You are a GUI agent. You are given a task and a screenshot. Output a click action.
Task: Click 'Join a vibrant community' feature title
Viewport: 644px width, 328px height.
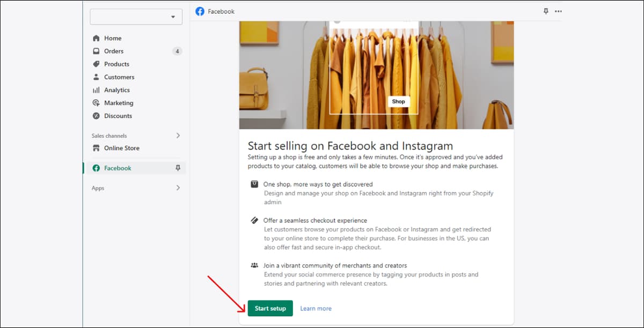pyautogui.click(x=335, y=265)
